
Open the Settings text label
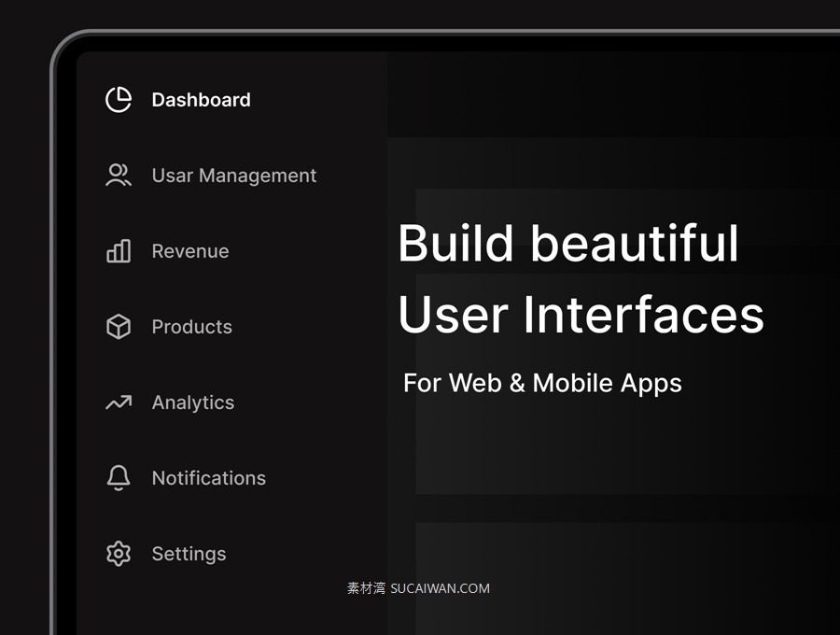pos(189,554)
